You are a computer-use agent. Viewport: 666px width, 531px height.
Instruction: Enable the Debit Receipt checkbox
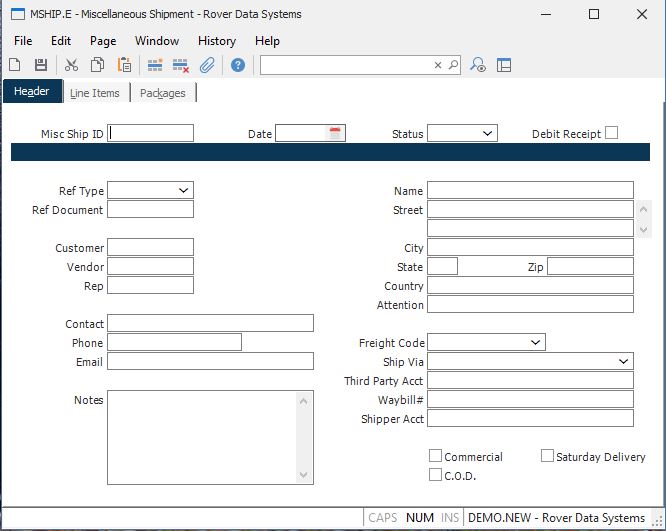pyautogui.click(x=612, y=132)
